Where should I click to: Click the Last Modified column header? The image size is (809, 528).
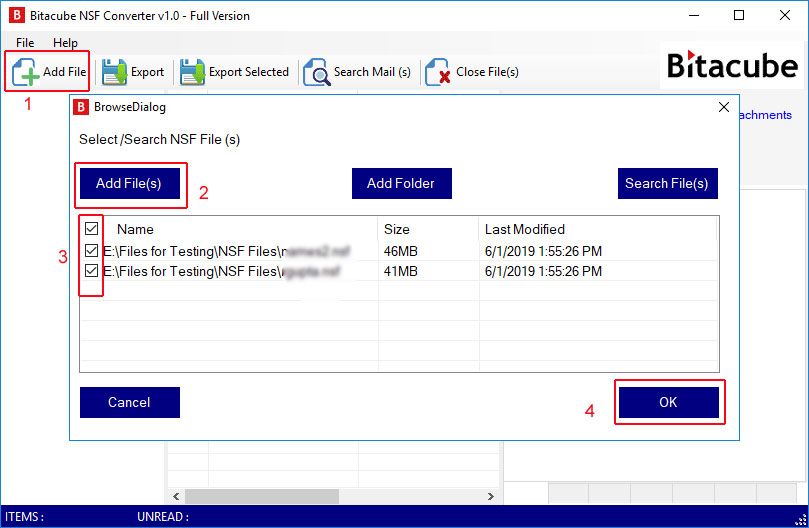[525, 229]
